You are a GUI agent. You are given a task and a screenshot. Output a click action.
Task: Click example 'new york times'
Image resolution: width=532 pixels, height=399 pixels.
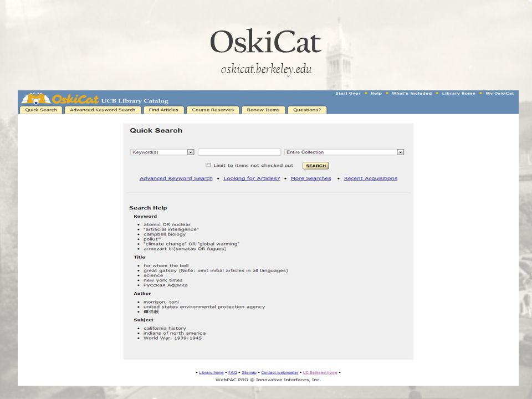163,280
